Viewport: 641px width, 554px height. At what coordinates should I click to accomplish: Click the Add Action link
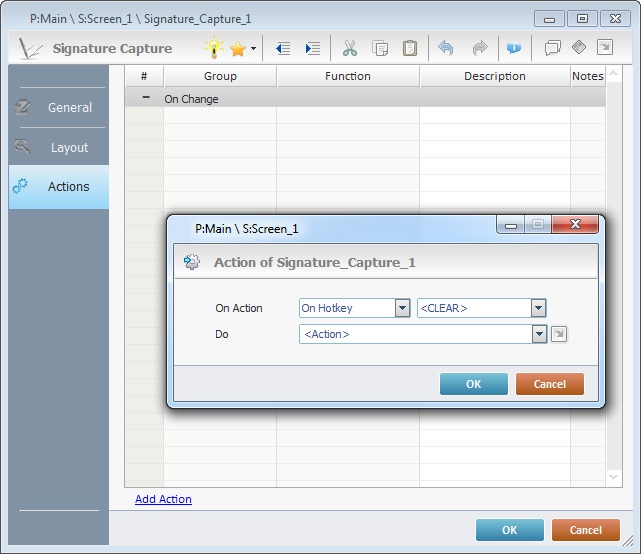click(x=163, y=499)
